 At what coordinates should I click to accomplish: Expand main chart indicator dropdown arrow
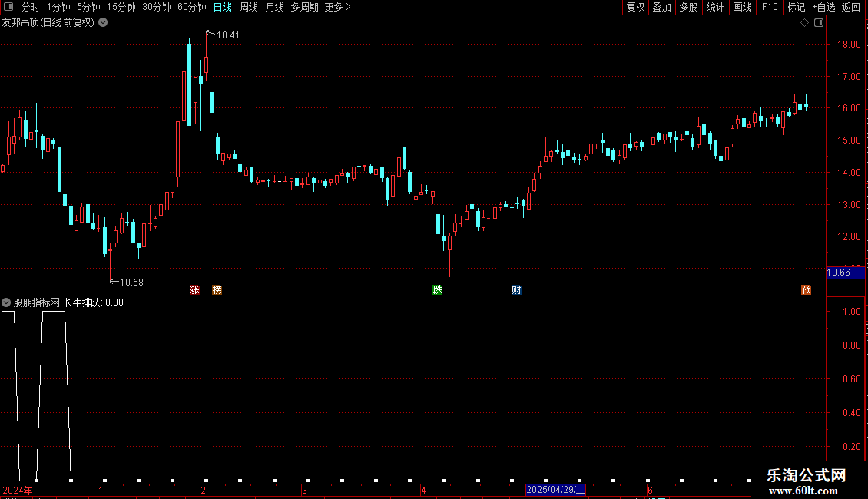tap(103, 23)
